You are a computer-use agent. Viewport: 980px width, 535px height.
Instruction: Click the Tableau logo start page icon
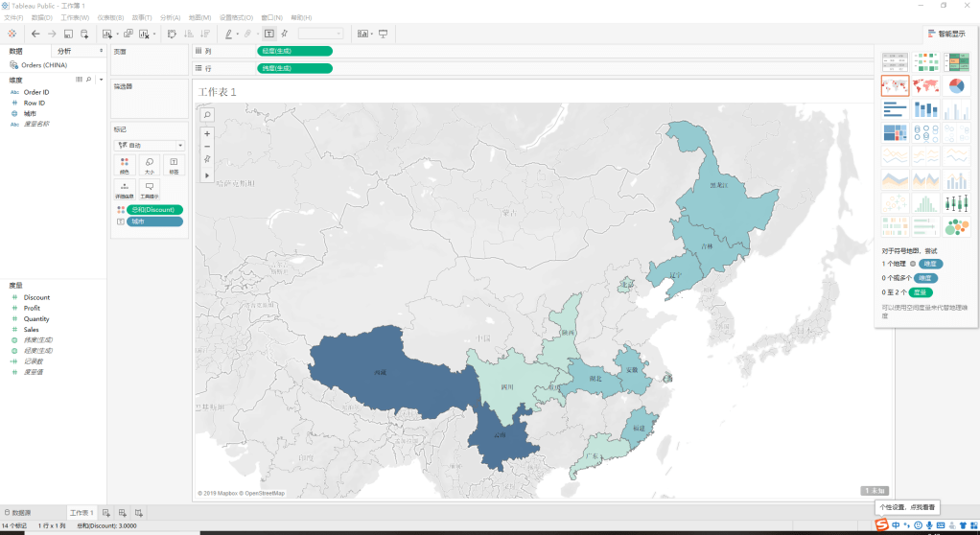click(x=12, y=34)
